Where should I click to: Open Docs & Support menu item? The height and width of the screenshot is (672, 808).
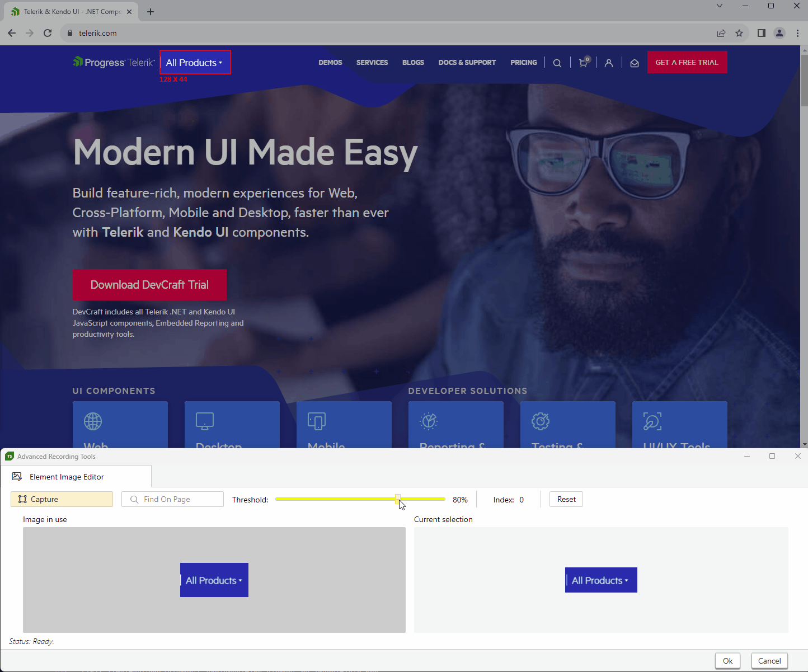(467, 63)
